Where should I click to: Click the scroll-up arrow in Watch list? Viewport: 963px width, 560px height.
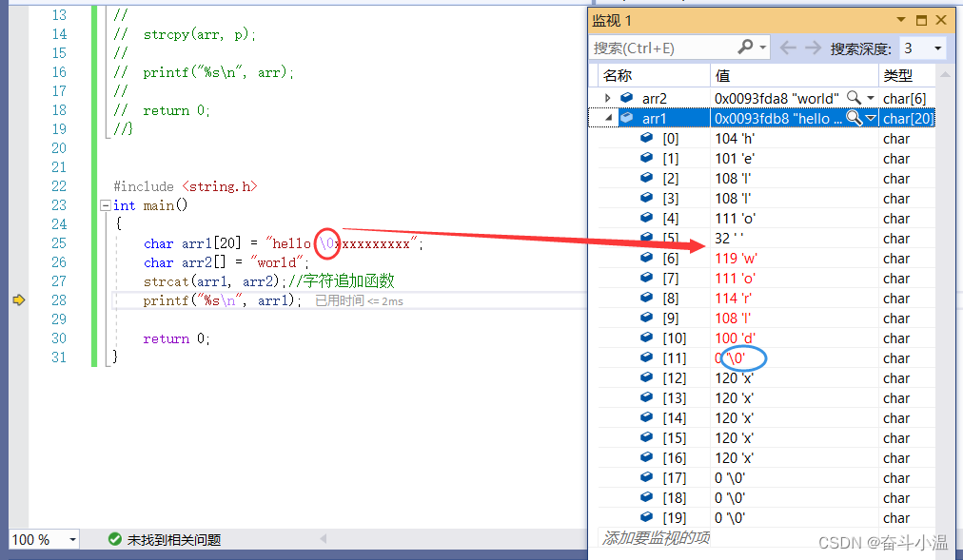[945, 75]
